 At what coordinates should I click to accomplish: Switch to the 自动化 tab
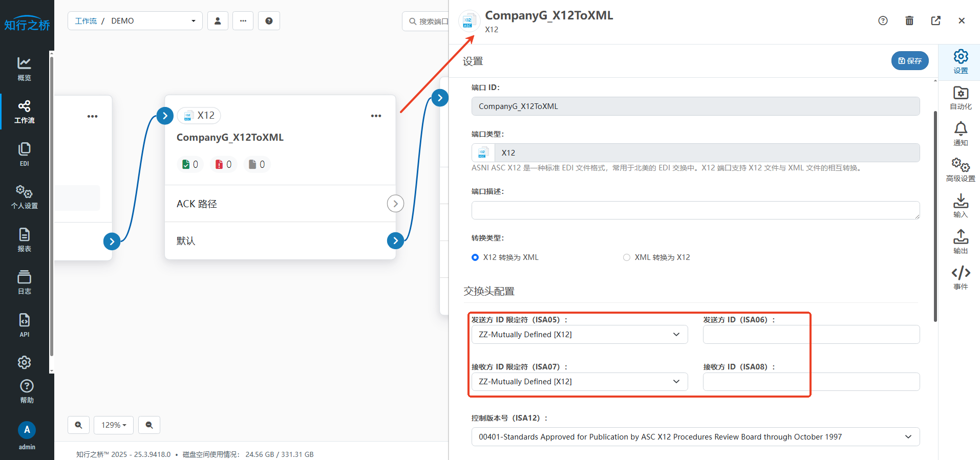point(961,98)
